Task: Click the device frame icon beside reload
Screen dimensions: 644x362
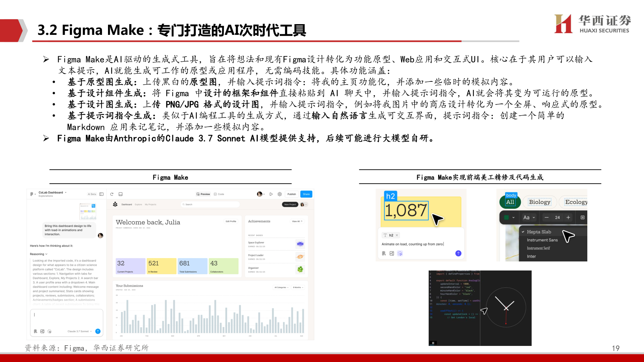Action: tap(120, 194)
